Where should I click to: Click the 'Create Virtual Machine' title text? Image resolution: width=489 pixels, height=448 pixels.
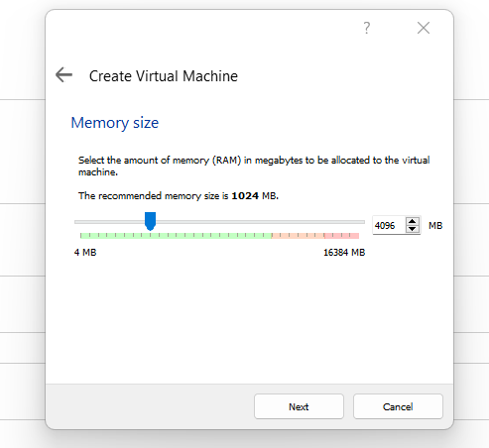(164, 76)
